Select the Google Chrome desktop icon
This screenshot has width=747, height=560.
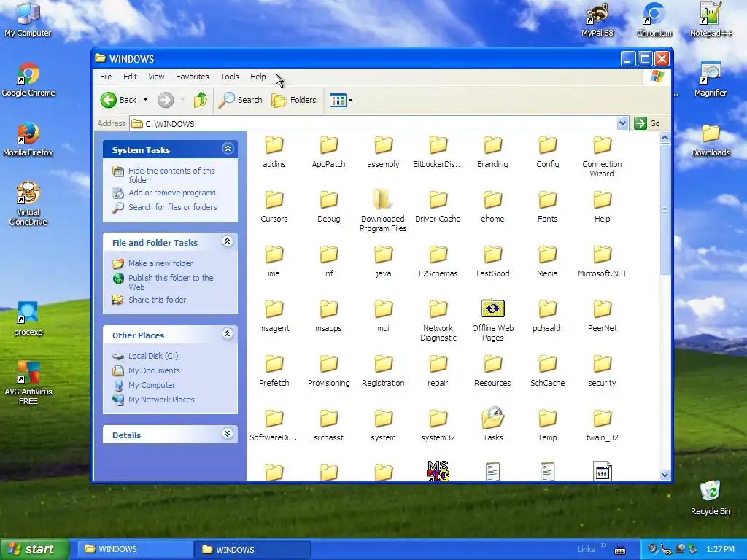click(x=28, y=80)
